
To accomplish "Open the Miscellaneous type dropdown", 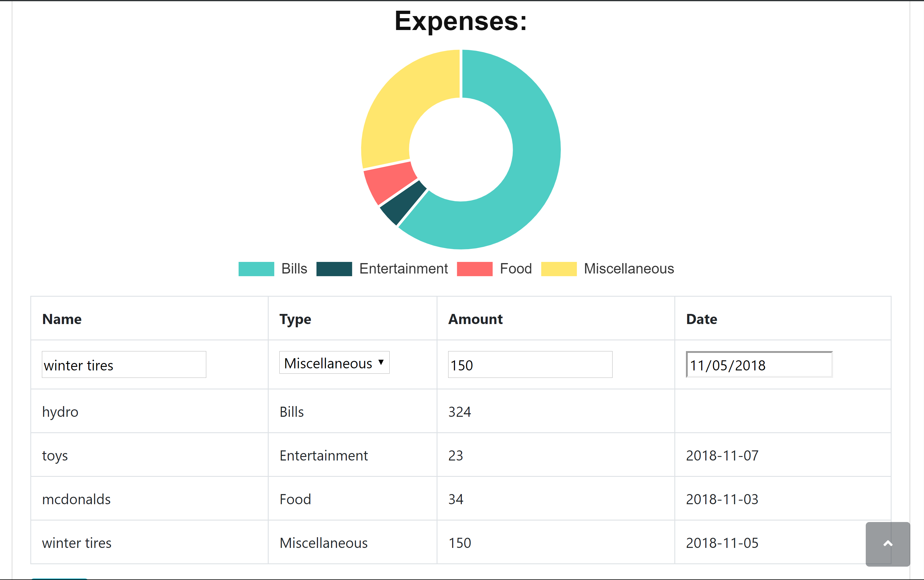I will 334,363.
